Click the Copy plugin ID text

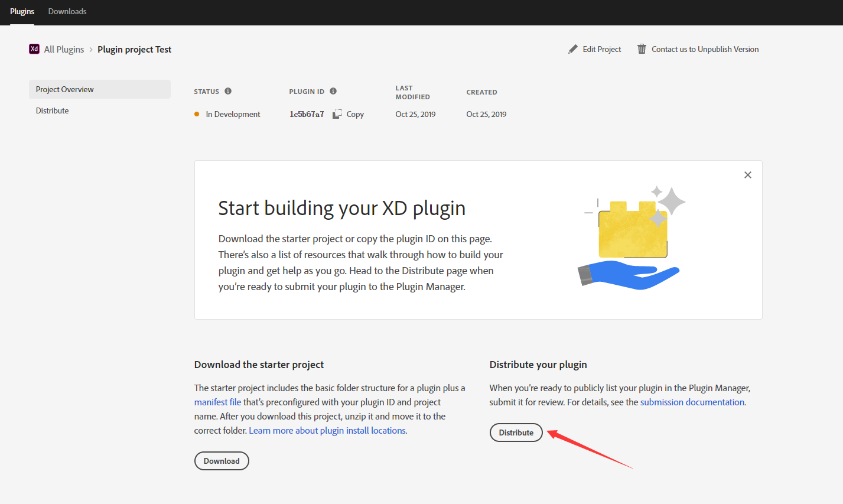[355, 114]
